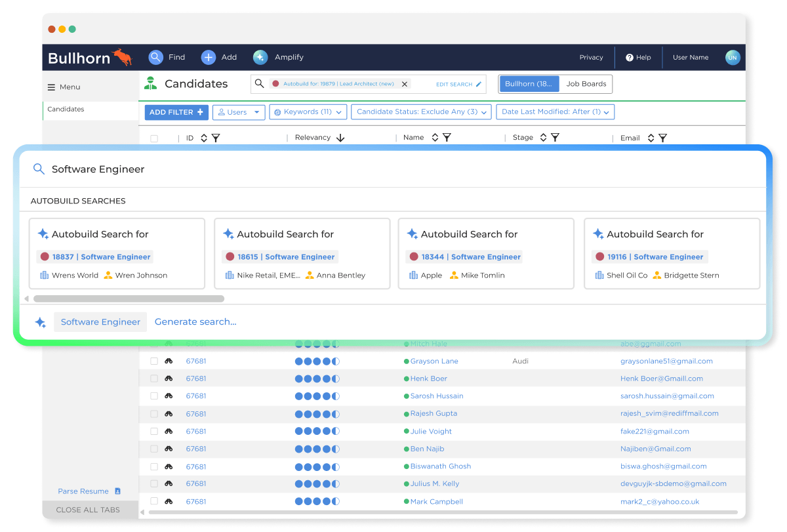Open candidate Grayson Lane name link
This screenshot has height=532, width=787.
(x=434, y=361)
